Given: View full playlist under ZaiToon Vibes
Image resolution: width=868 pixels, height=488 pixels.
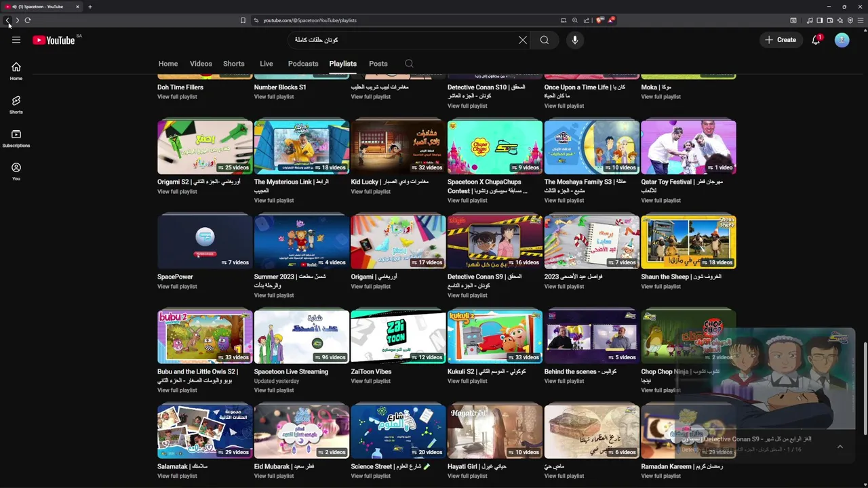Looking at the screenshot, I should coord(370,382).
